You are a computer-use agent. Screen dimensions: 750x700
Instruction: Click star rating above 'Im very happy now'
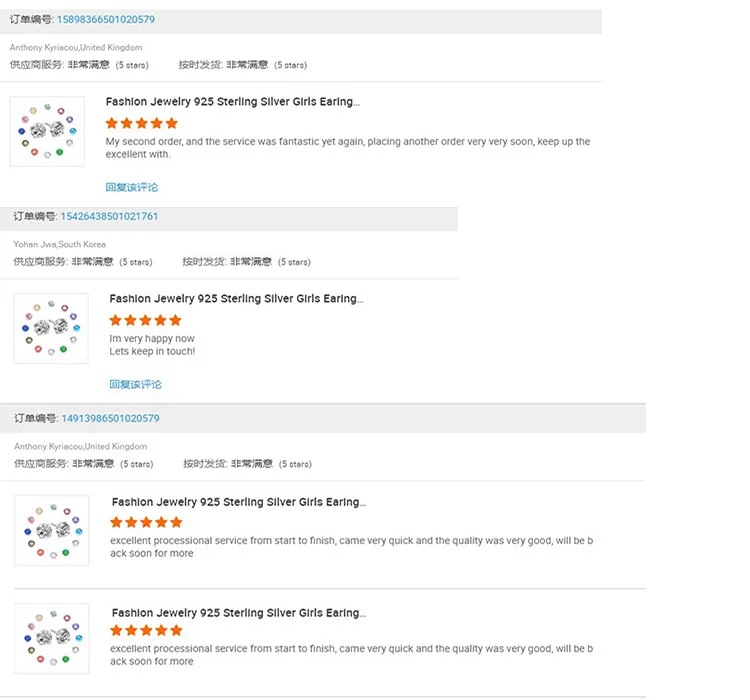(x=145, y=320)
